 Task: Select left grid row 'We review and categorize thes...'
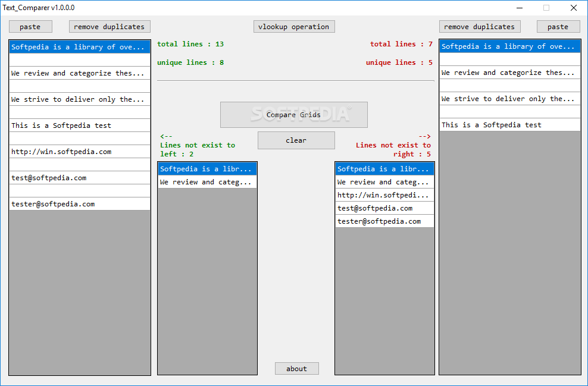tap(80, 73)
